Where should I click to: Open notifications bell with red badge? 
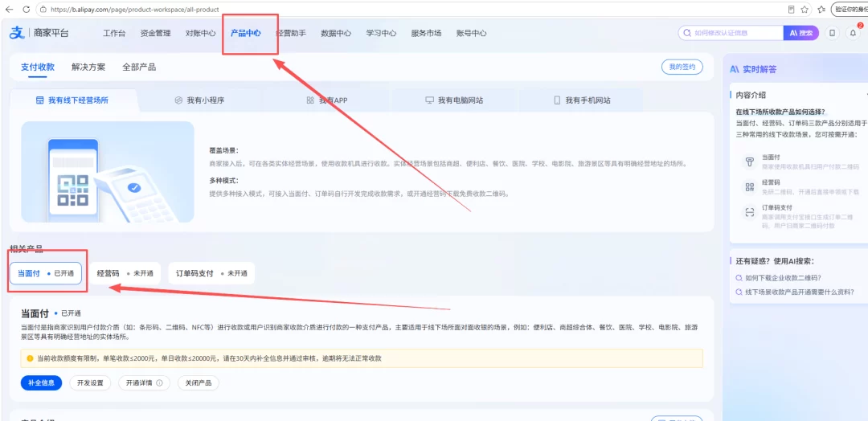pyautogui.click(x=853, y=33)
